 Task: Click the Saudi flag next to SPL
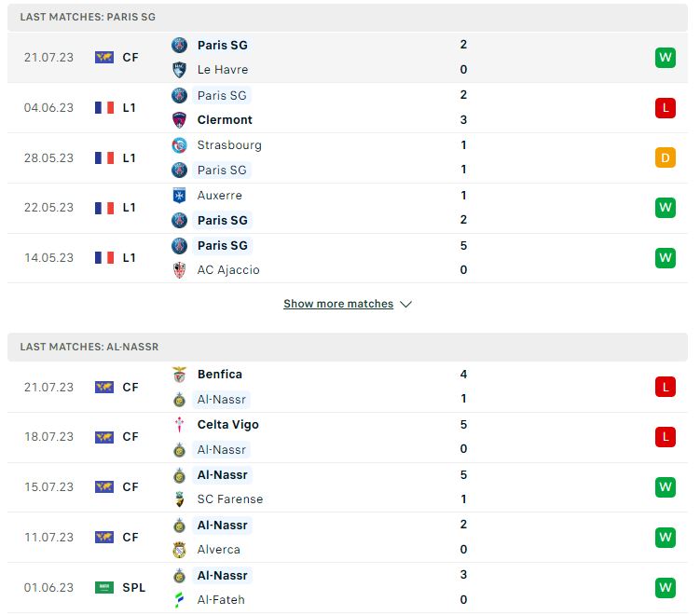tap(104, 587)
